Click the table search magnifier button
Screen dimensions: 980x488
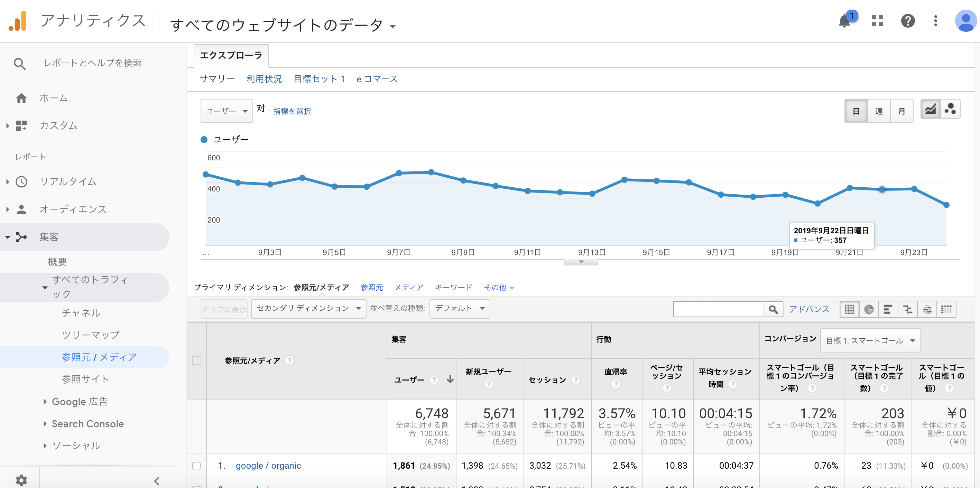(x=773, y=309)
